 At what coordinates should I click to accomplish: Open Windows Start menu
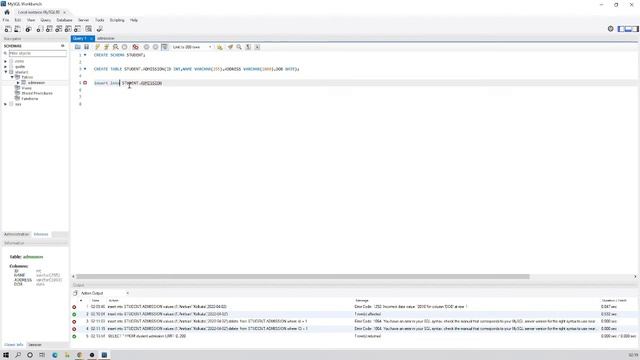point(6,355)
